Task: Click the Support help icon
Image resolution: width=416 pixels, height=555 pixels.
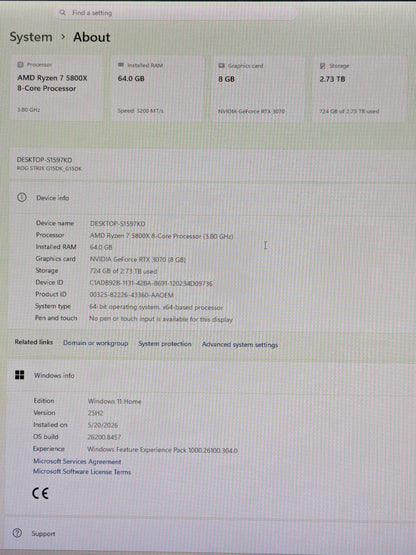Action: [x=17, y=533]
